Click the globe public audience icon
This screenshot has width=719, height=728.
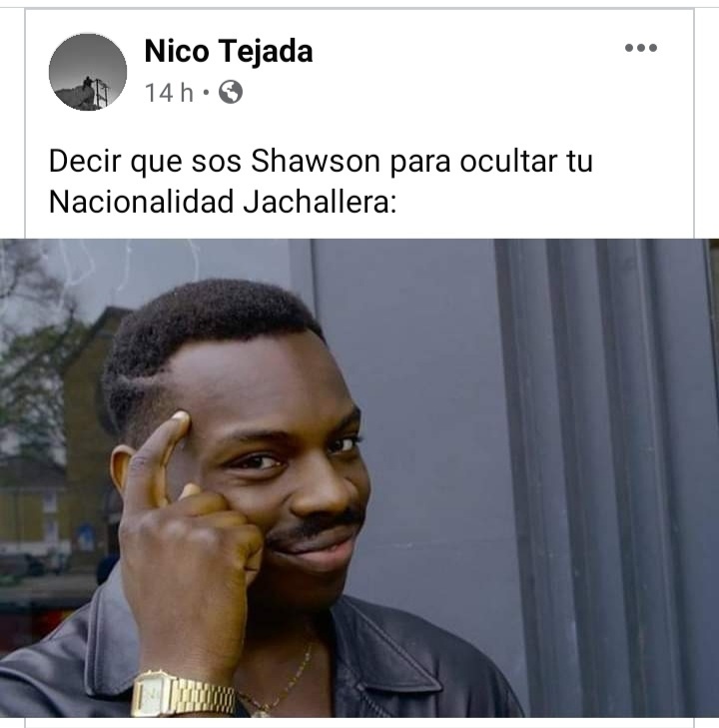pyautogui.click(x=231, y=92)
